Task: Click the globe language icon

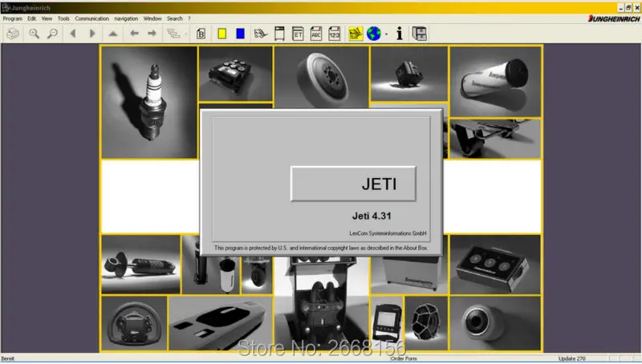Action: (373, 34)
